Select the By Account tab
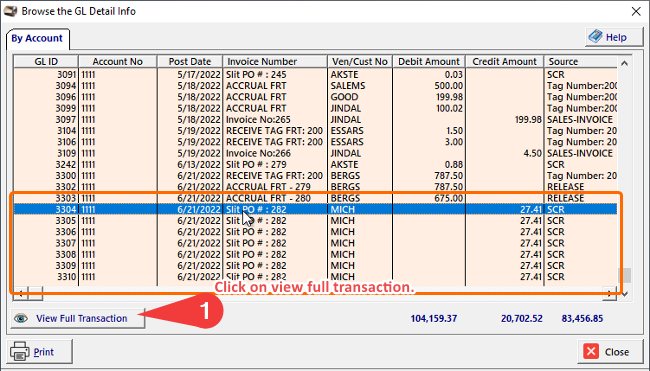The height and width of the screenshot is (371, 650). point(37,39)
